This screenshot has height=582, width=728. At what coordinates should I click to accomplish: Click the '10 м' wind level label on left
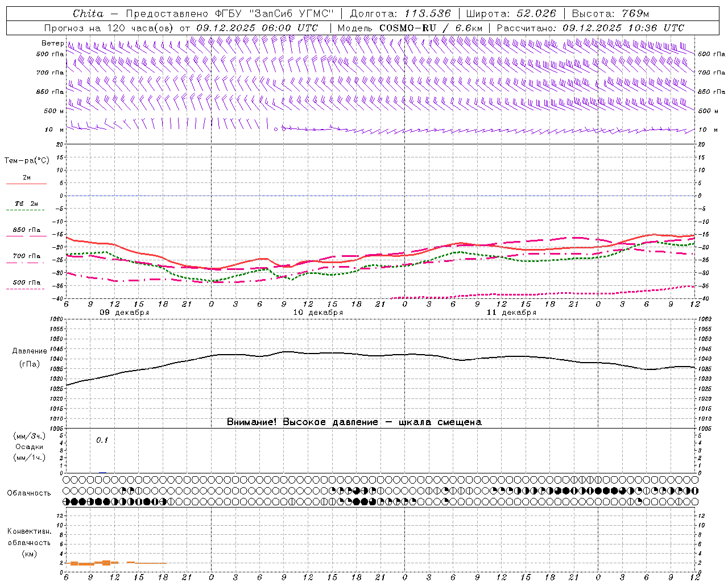(x=55, y=130)
